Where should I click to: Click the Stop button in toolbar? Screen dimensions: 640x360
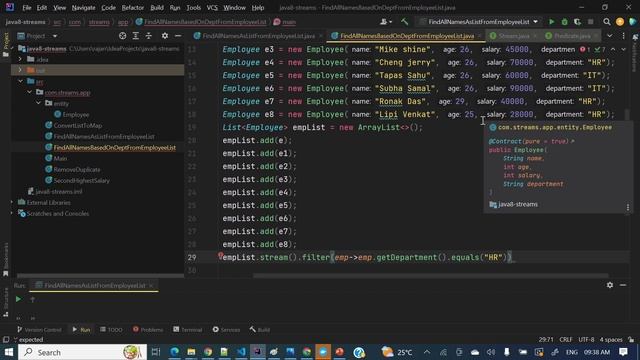coord(590,22)
